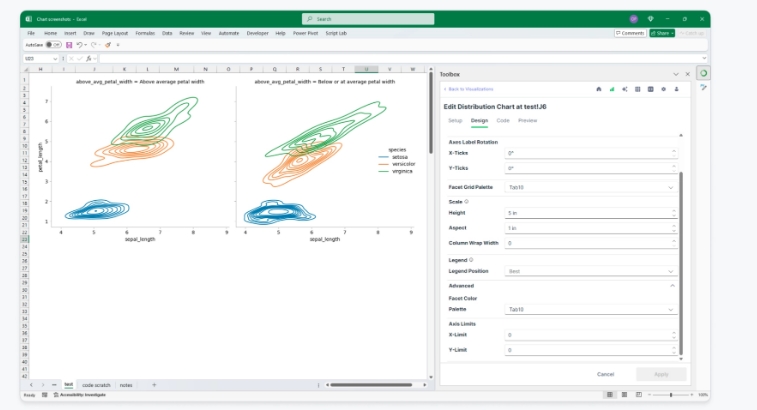Open the Facet Grid Palette dropdown
Viewport: 757px width, 410px height.
[x=590, y=187]
